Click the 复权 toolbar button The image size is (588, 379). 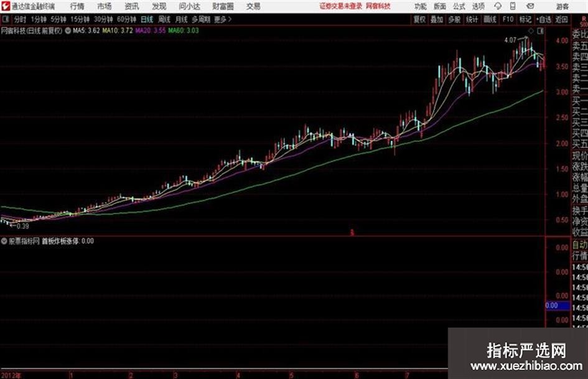(x=419, y=19)
